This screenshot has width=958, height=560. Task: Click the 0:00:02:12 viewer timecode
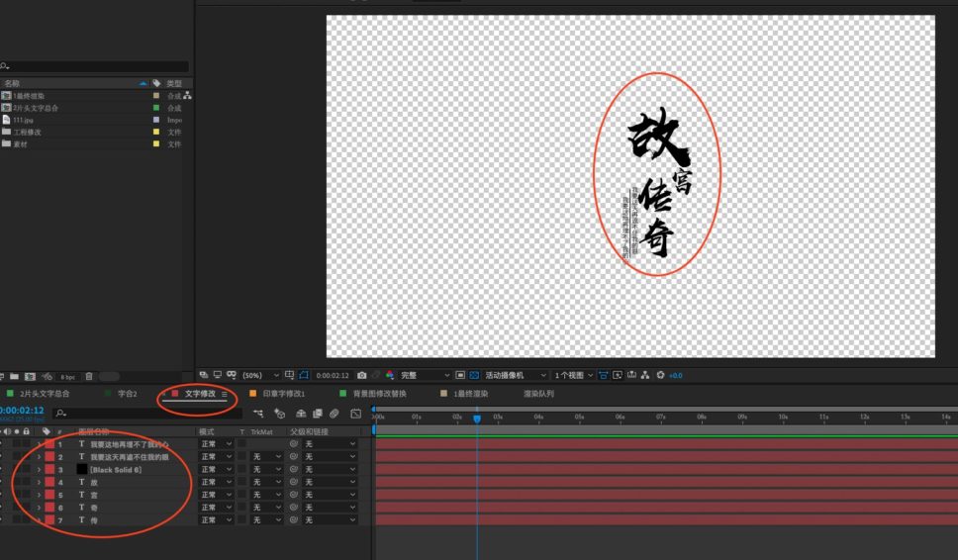point(333,376)
